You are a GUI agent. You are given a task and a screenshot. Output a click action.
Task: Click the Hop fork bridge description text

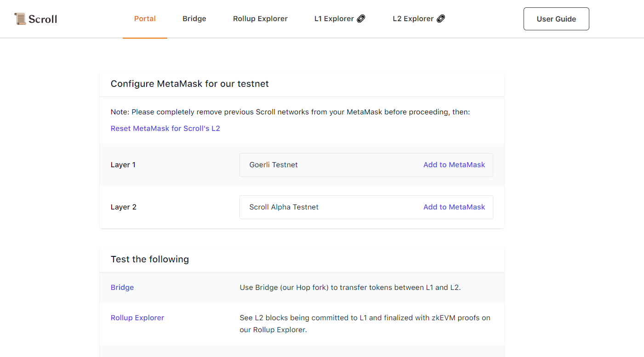[x=350, y=288]
